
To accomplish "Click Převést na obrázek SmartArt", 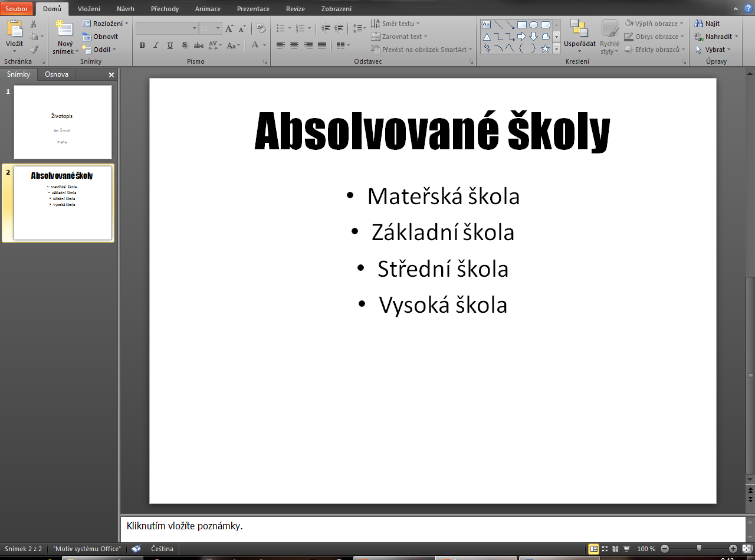I will 422,50.
